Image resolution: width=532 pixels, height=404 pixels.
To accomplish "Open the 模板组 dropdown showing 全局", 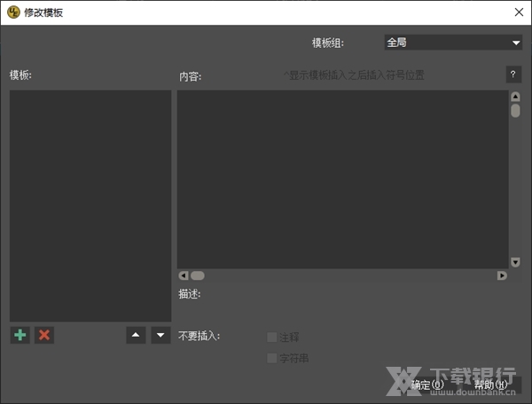I will (453, 43).
